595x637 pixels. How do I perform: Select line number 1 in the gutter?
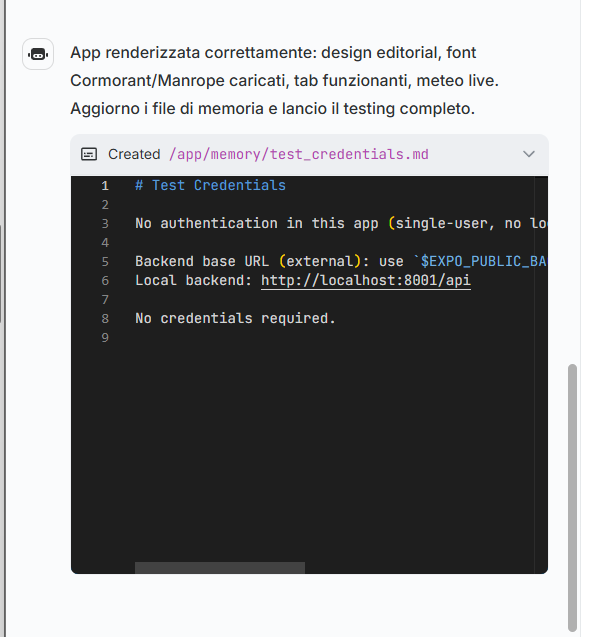point(105,186)
